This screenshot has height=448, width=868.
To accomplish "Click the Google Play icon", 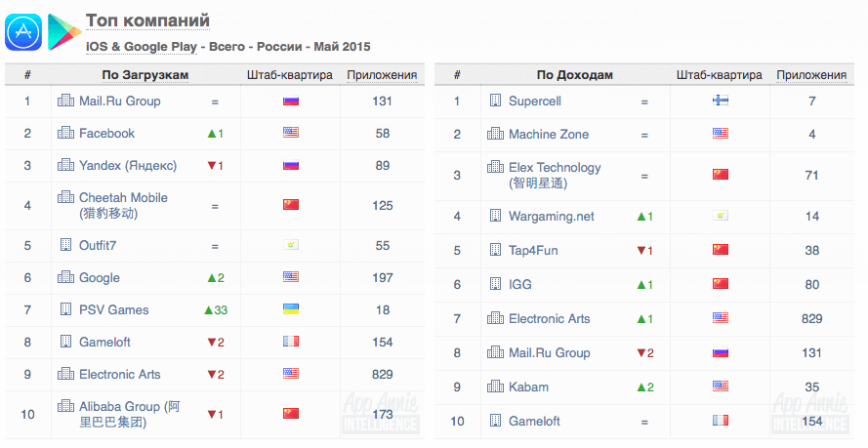I will pyautogui.click(x=63, y=31).
